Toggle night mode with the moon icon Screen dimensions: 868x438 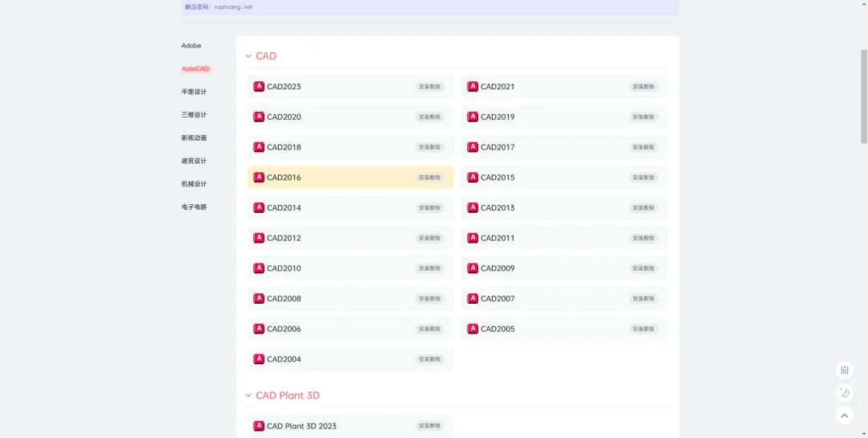pos(844,393)
